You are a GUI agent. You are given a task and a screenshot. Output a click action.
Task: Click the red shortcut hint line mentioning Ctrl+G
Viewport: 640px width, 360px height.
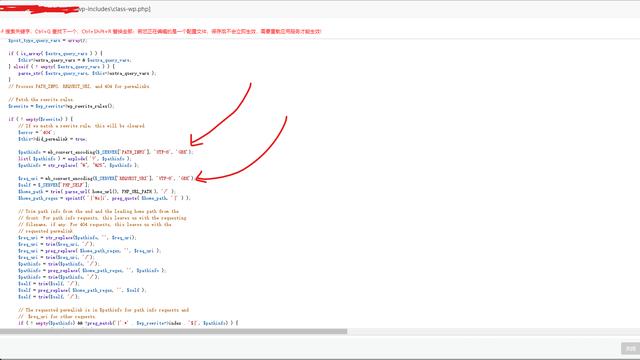tap(161, 31)
